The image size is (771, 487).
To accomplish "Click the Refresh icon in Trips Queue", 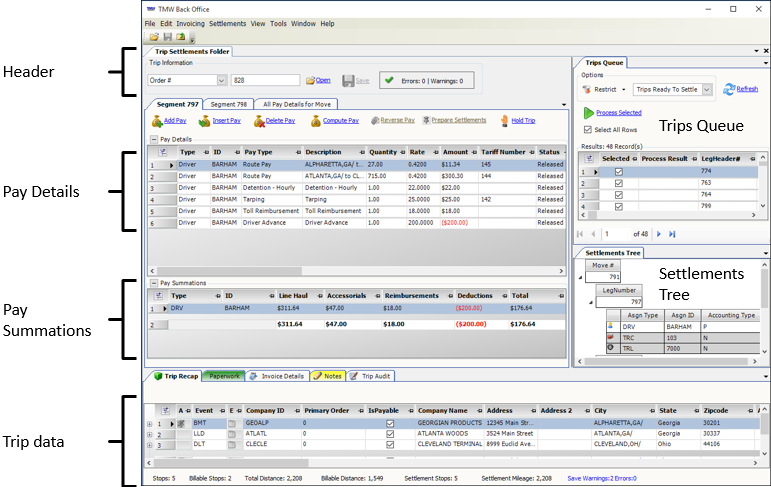I will pyautogui.click(x=728, y=89).
